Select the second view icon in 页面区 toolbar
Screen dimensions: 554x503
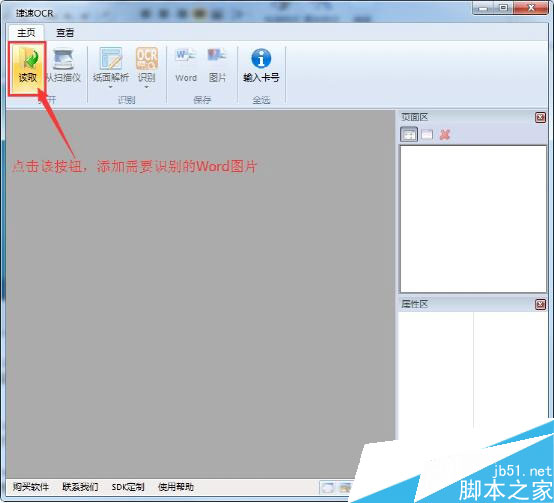[x=427, y=135]
